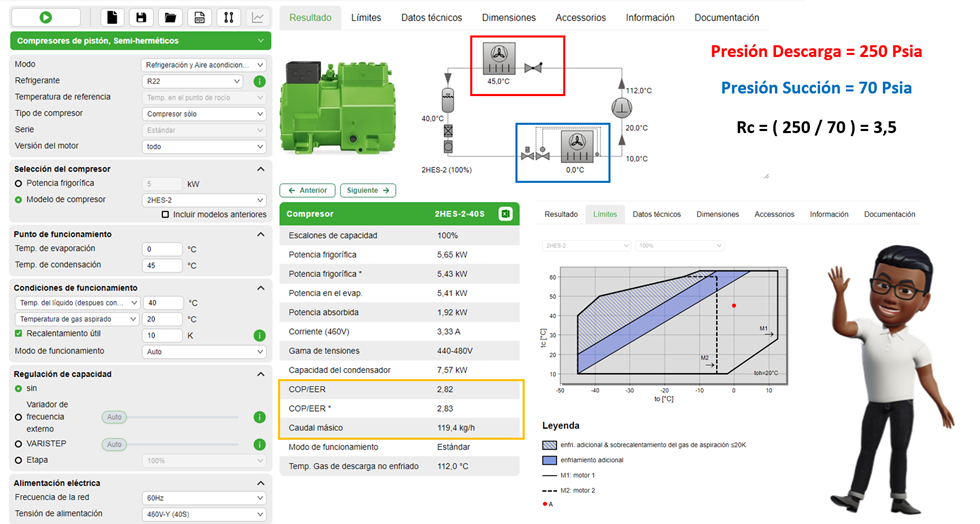Click the liquid receiver symbol in diagram
Image resolution: width=980 pixels, height=524 pixels.
tap(448, 101)
